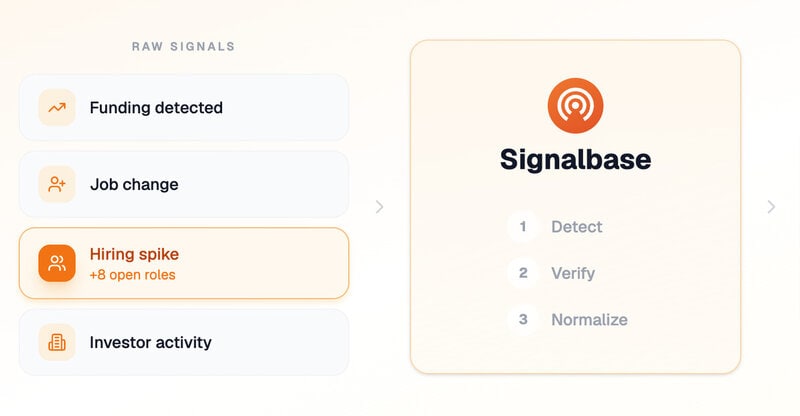Select the highlighted Hiring spike card
The image size is (800, 416).
click(184, 263)
